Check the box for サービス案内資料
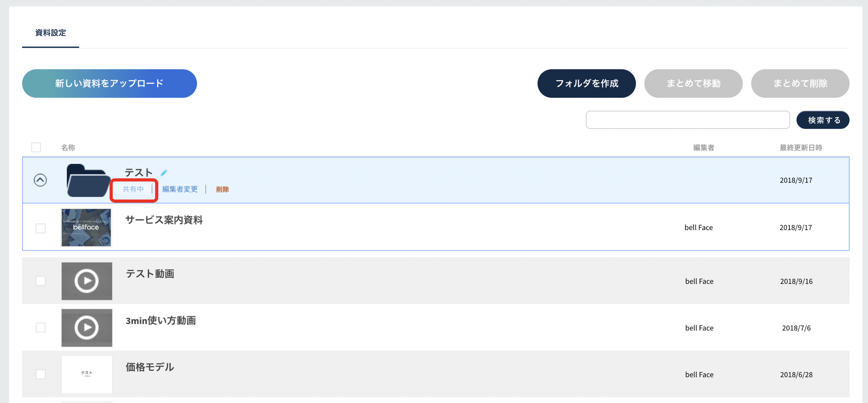868x403 pixels. [40, 228]
